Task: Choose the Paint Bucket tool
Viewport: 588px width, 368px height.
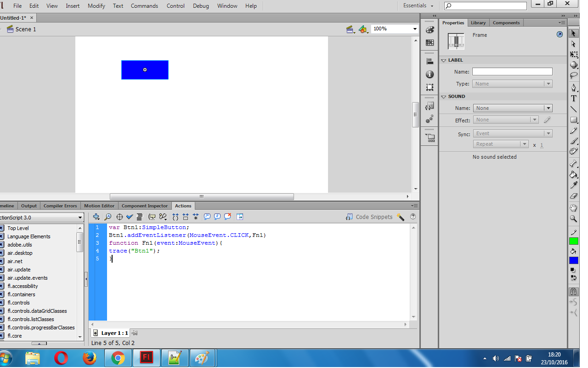Action: coord(573,175)
